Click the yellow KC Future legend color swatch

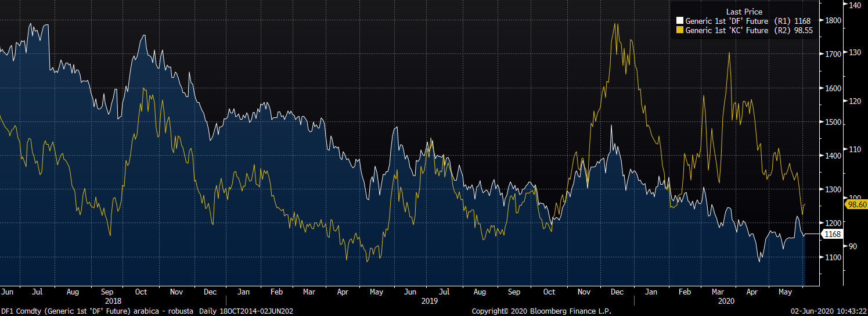tap(681, 30)
